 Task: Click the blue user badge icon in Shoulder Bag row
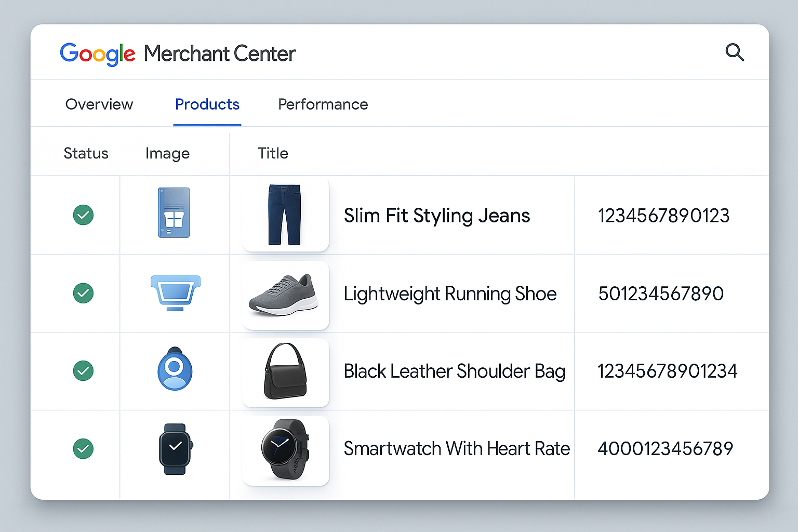(175, 369)
